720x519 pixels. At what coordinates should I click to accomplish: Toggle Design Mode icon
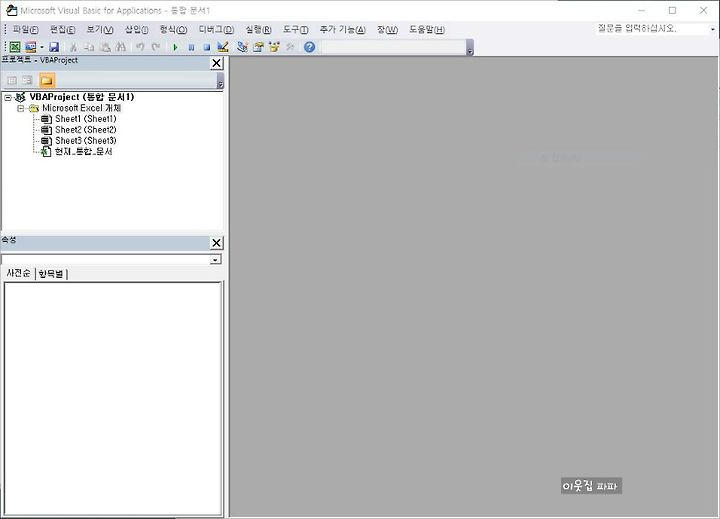pyautogui.click(x=223, y=47)
